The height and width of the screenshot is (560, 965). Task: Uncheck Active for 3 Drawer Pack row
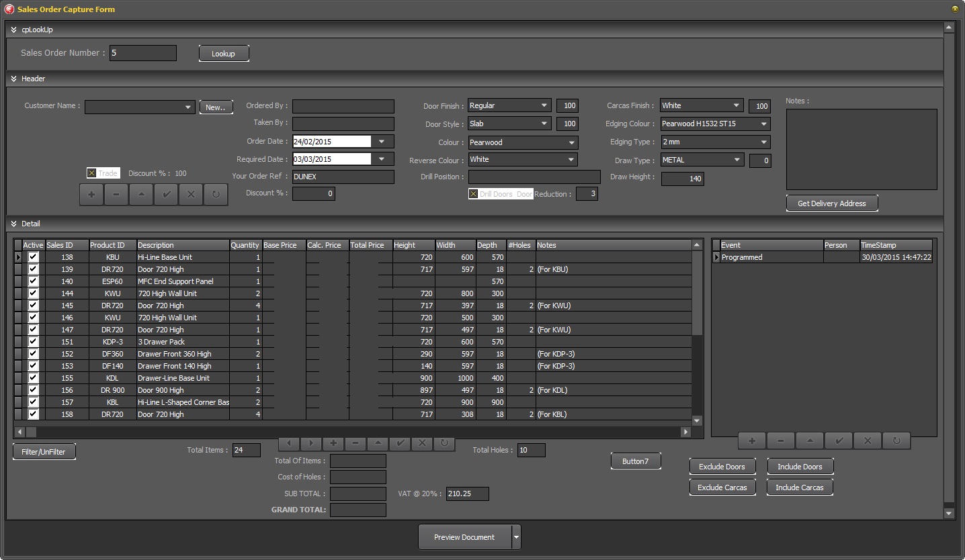pos(33,342)
